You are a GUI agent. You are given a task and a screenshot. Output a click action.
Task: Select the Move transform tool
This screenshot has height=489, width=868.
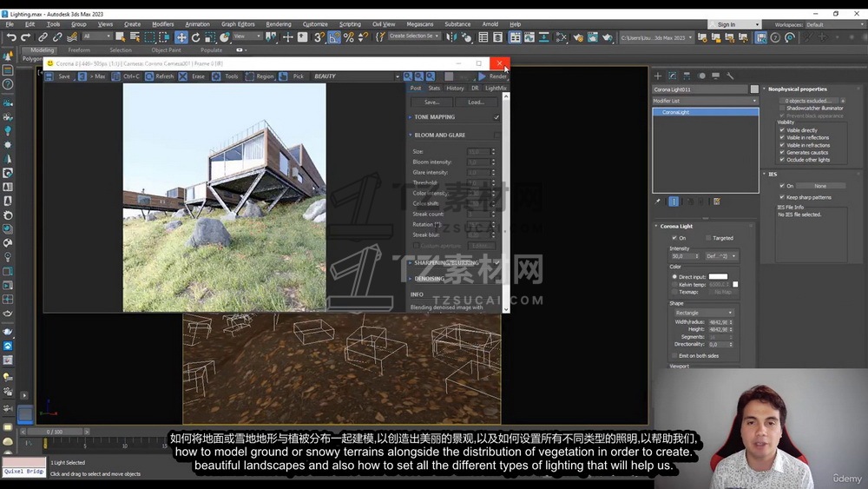pyautogui.click(x=181, y=37)
